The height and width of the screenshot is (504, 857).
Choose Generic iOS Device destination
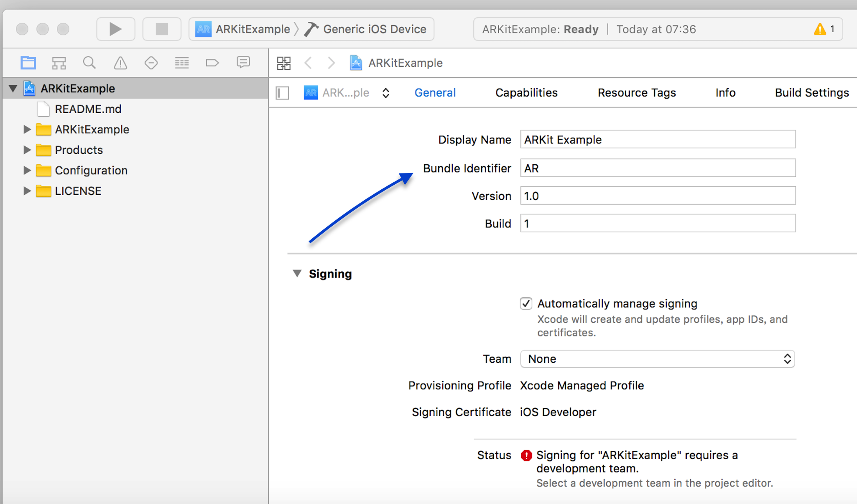tap(365, 29)
